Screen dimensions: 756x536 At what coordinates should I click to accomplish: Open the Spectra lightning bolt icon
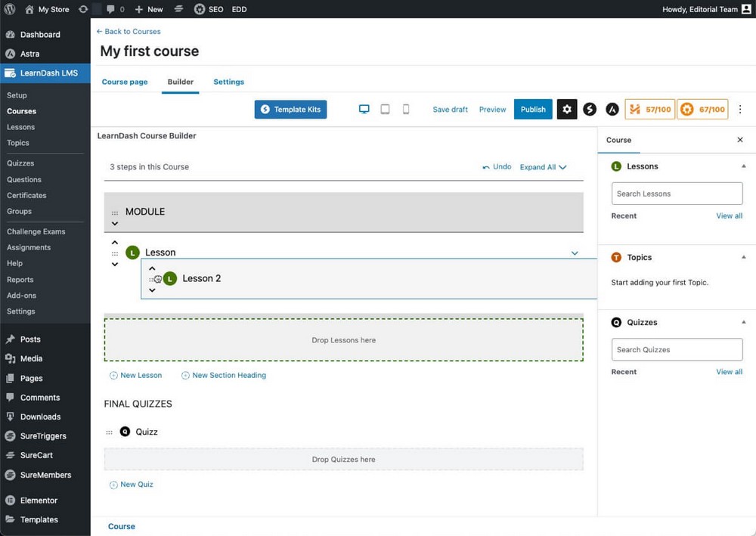pyautogui.click(x=589, y=110)
